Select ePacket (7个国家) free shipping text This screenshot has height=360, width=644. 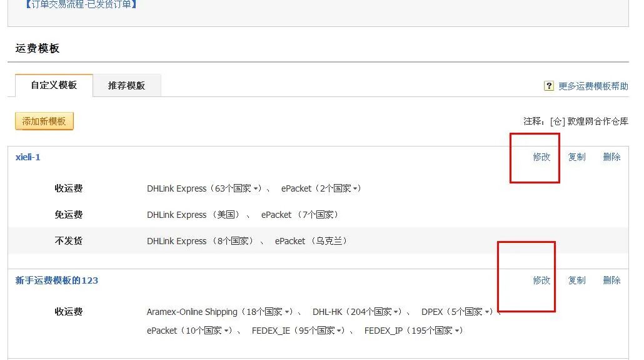tap(299, 215)
